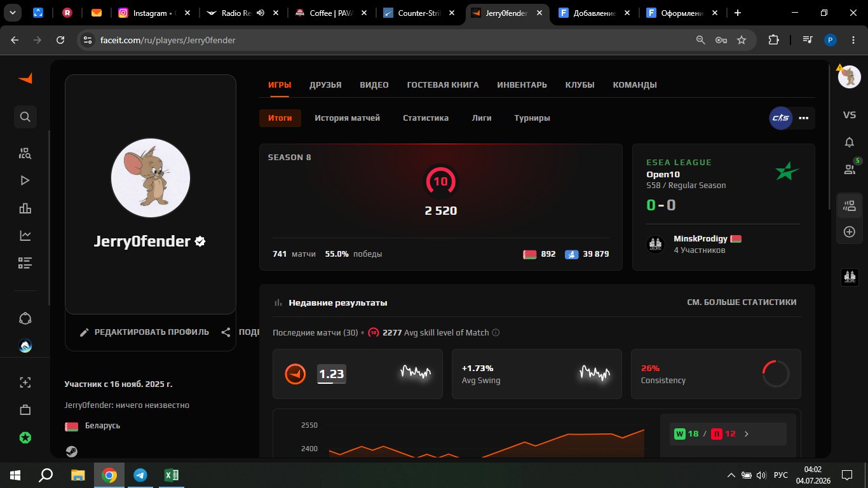This screenshot has height=488, width=868.
Task: Open the История матчей sub-tab
Action: [348, 118]
